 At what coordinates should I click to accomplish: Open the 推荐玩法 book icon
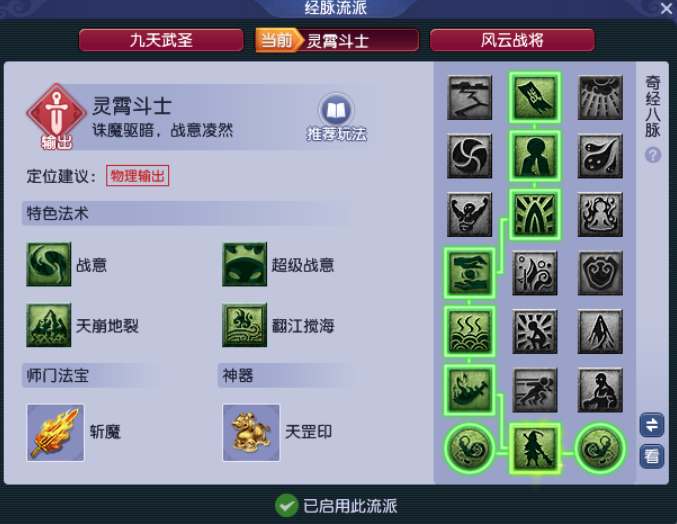pyautogui.click(x=336, y=110)
